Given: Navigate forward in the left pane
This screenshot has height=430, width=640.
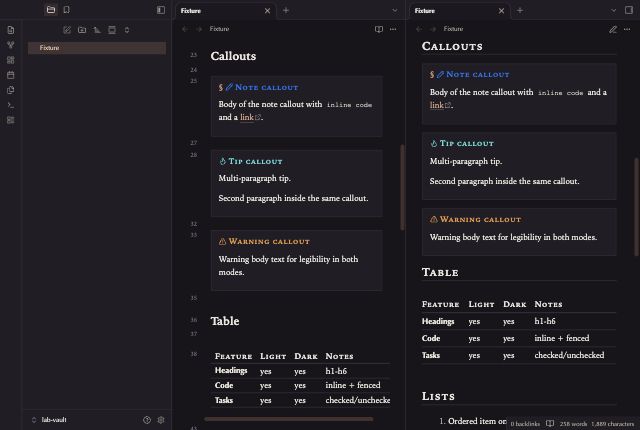Looking at the screenshot, I should pyautogui.click(x=199, y=29).
